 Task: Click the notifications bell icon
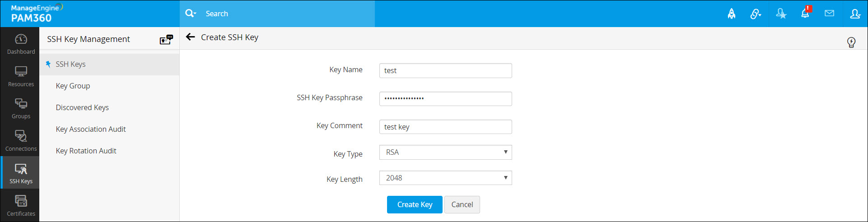[805, 14]
